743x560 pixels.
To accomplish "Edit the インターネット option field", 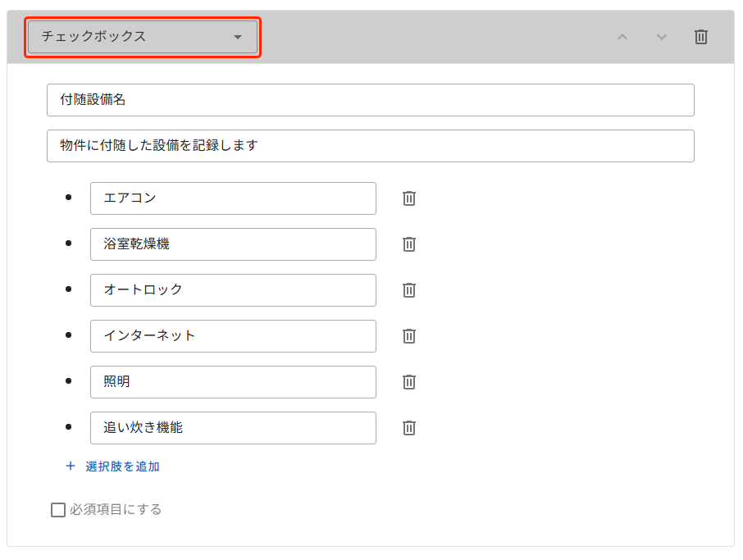I will [233, 336].
